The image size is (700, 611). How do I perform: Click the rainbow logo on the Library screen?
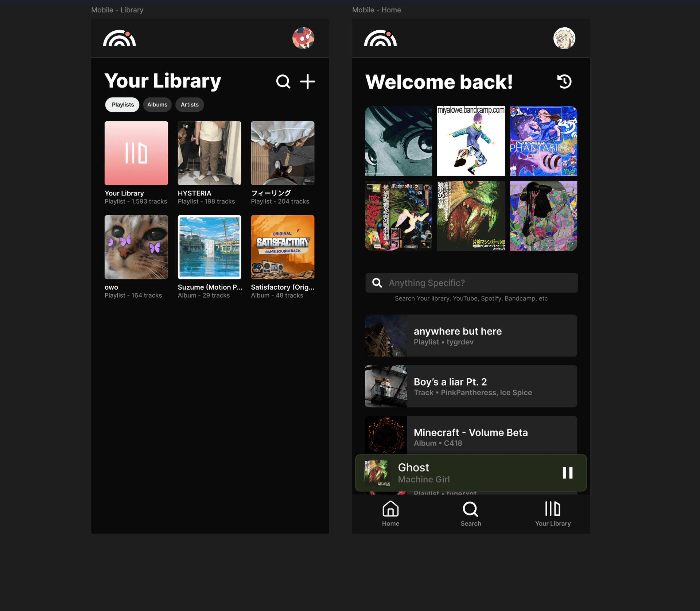coord(119,38)
